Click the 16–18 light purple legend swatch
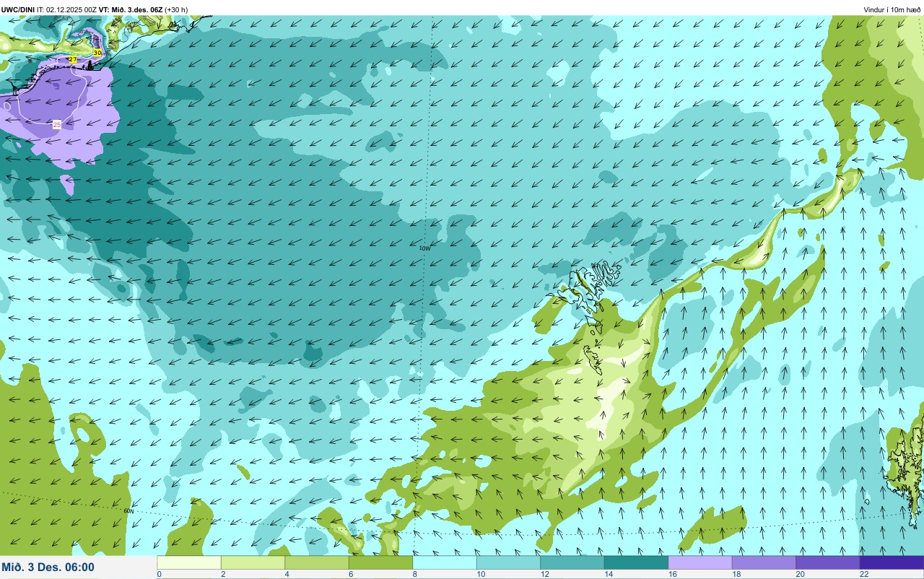 coord(700,562)
